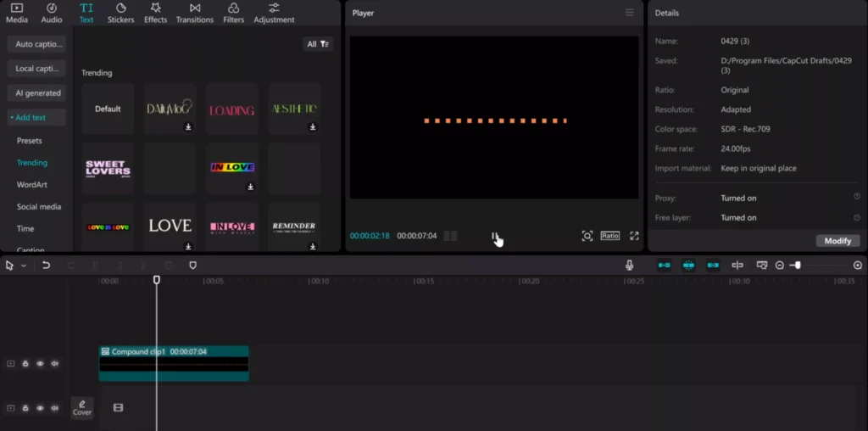Click the timeline zoom slider handle
This screenshot has height=431, width=868.
pyautogui.click(x=798, y=266)
